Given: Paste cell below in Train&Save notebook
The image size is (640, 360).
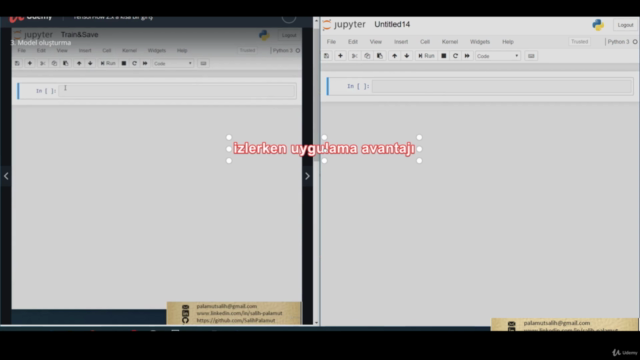Looking at the screenshot, I should [x=65, y=63].
